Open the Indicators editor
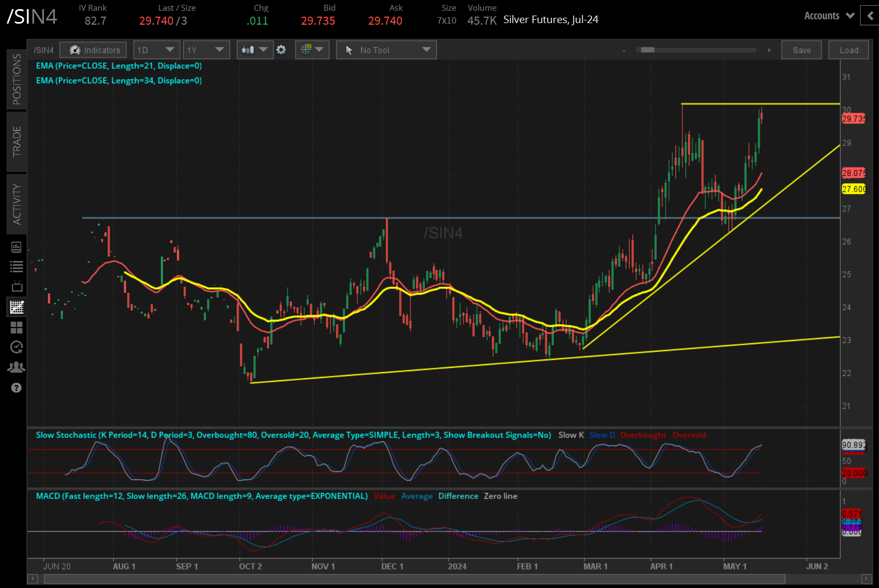Image resolution: width=879 pixels, height=588 pixels. [93, 49]
